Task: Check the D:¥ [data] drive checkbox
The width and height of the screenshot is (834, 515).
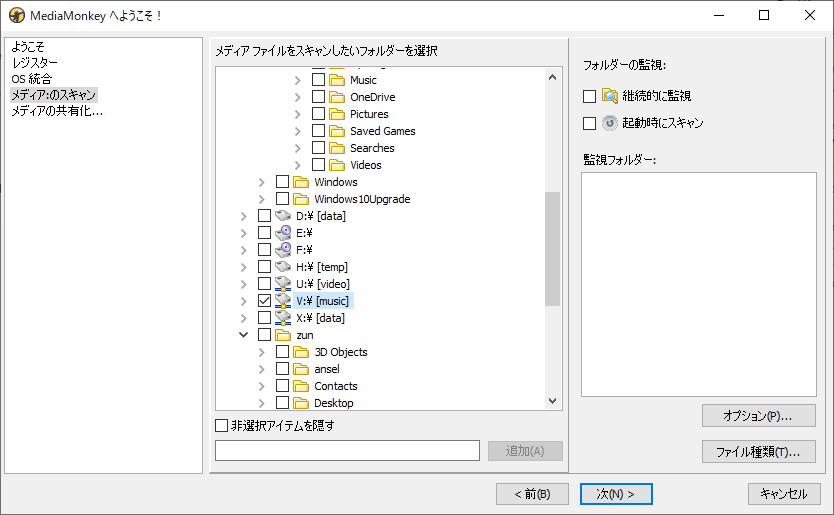Action: pyautogui.click(x=264, y=216)
